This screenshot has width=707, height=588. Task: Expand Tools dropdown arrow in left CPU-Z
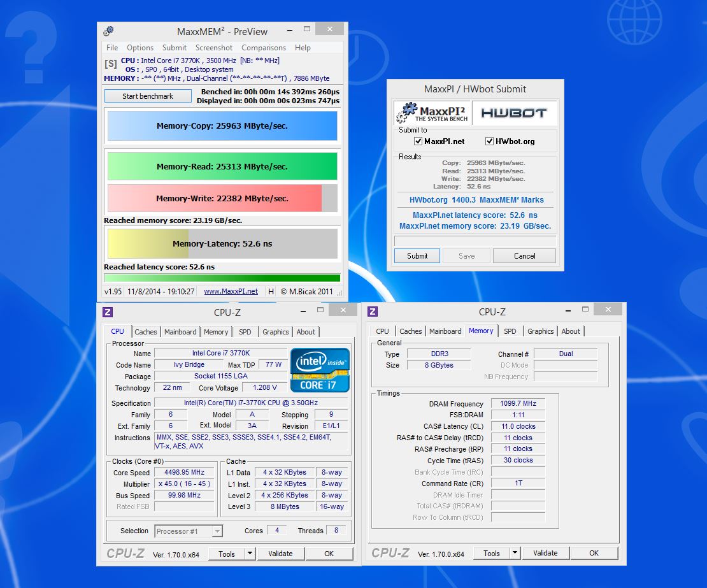[250, 553]
